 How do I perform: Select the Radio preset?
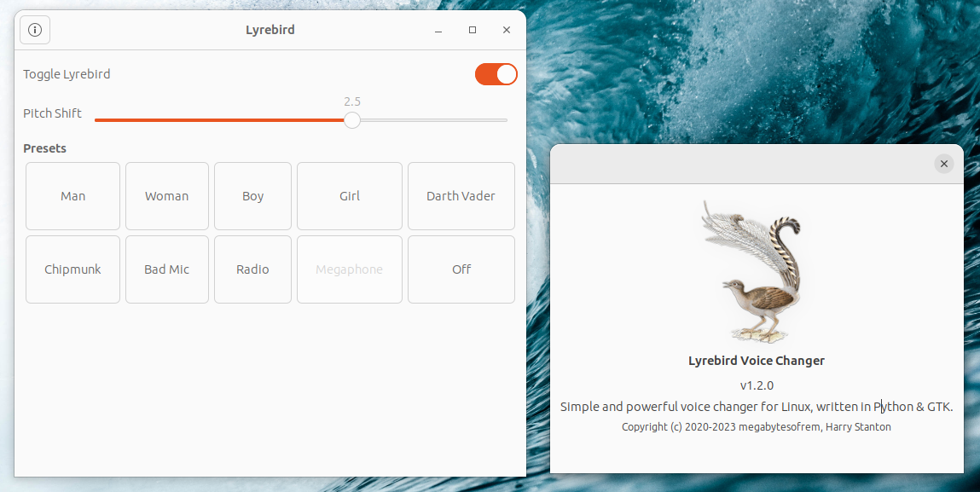click(x=252, y=269)
